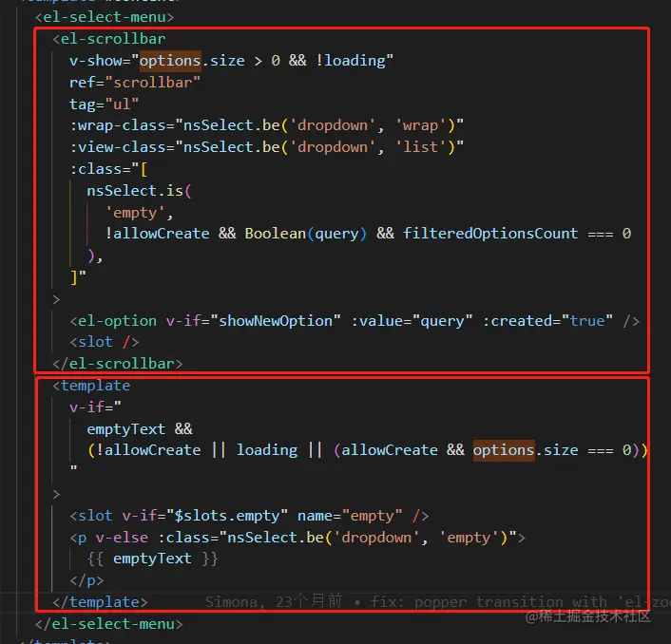
Task: Click the highlighted options word in v-show
Action: point(170,61)
